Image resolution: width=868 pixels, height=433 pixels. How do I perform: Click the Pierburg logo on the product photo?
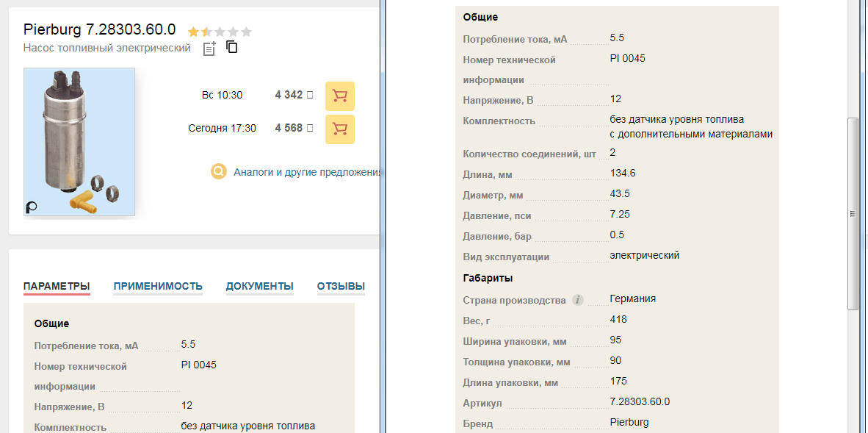pyautogui.click(x=32, y=207)
